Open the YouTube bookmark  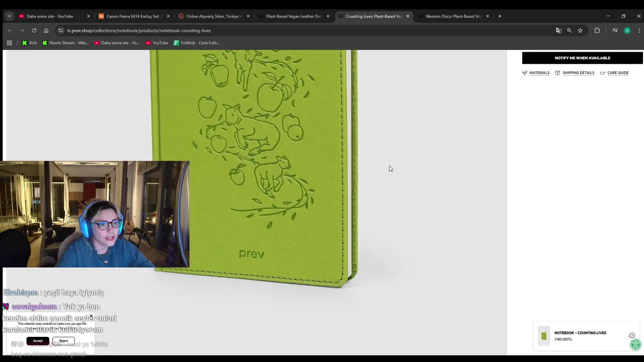click(x=157, y=43)
